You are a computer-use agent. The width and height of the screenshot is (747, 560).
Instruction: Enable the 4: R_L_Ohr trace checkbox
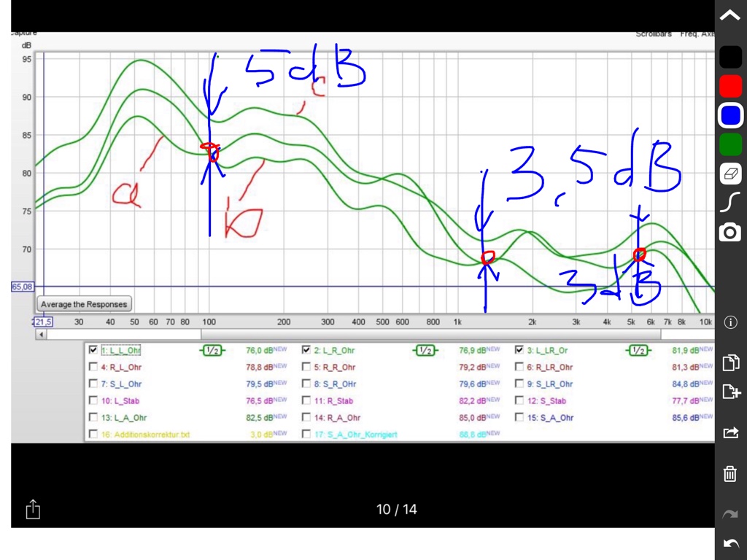point(93,367)
